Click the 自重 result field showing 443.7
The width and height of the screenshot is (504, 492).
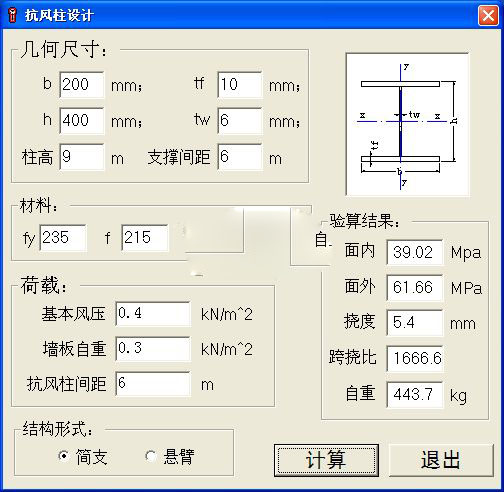(415, 395)
